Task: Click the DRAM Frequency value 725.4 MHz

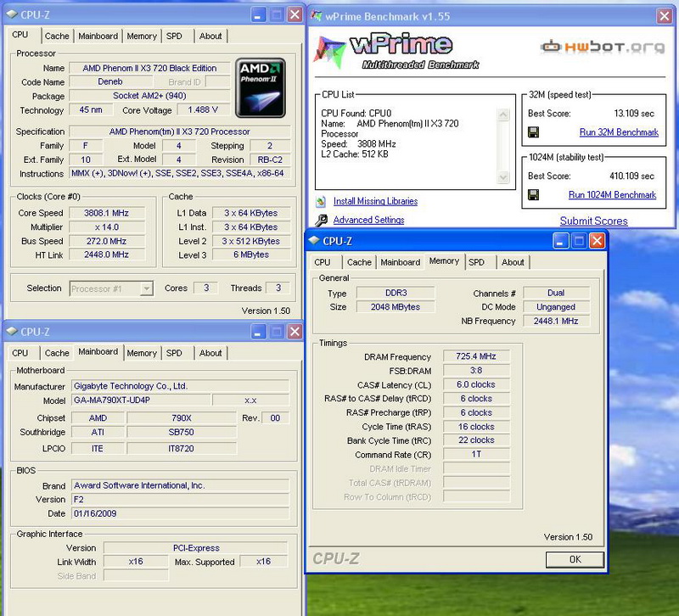Action: pos(476,356)
